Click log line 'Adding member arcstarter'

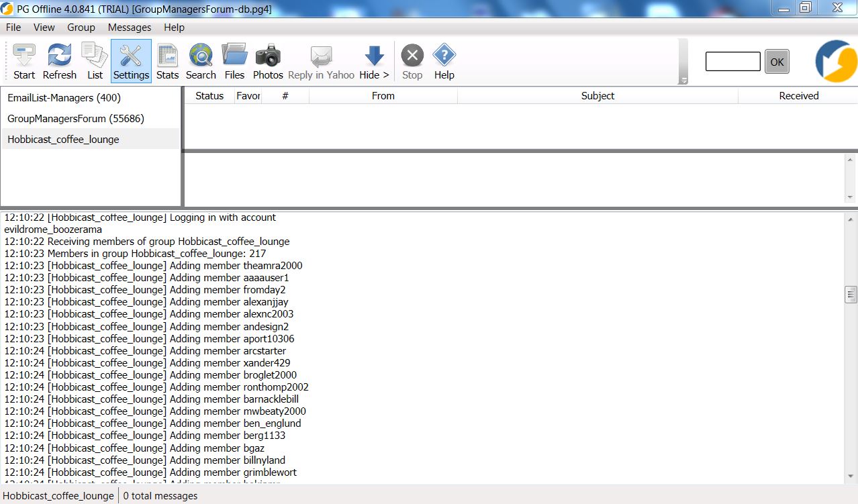(145, 351)
